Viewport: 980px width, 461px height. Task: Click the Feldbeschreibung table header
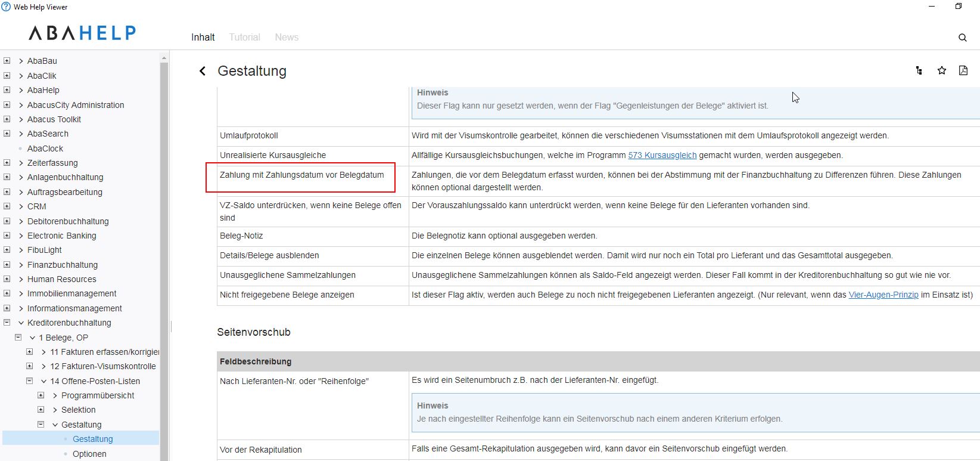(599, 361)
